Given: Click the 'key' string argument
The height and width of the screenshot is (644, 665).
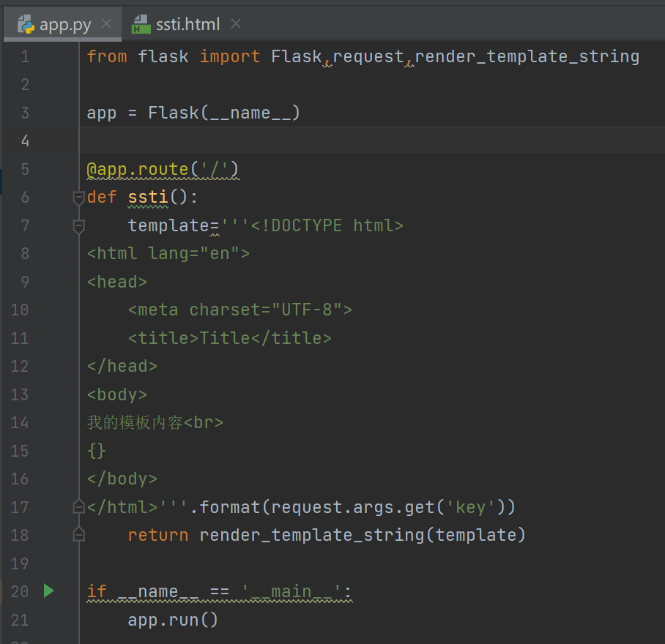Looking at the screenshot, I should tap(470, 507).
